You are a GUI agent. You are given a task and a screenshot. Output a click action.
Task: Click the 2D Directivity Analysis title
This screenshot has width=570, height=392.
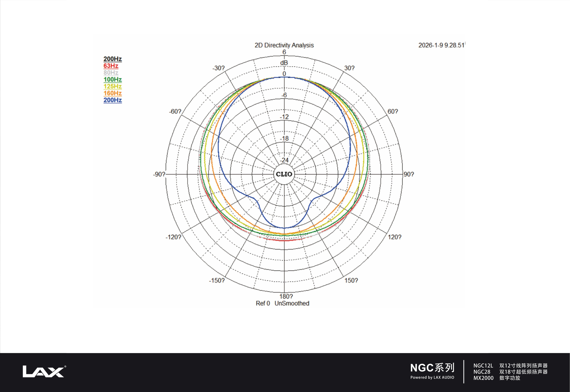point(284,45)
